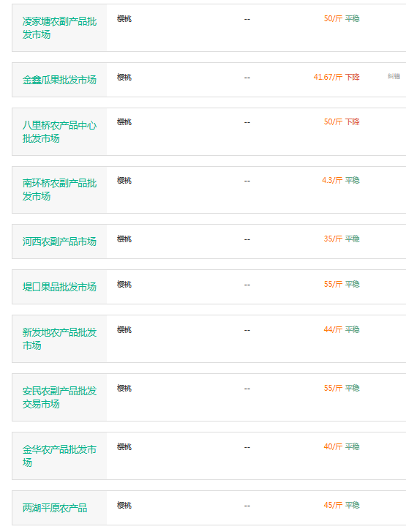
Task: Click the 4.3/斤 price in 南环桥 row
Action: click(x=332, y=180)
